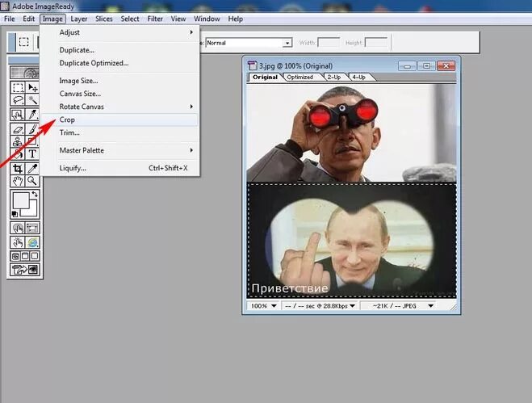Select the Magic Wand tool
This screenshot has height=403, width=532.
[32, 100]
